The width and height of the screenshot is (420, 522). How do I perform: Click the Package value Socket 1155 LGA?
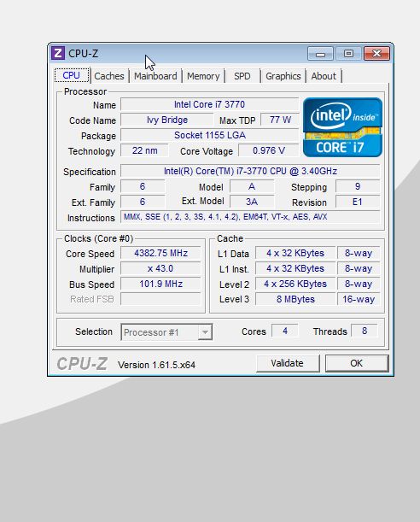pyautogui.click(x=209, y=135)
